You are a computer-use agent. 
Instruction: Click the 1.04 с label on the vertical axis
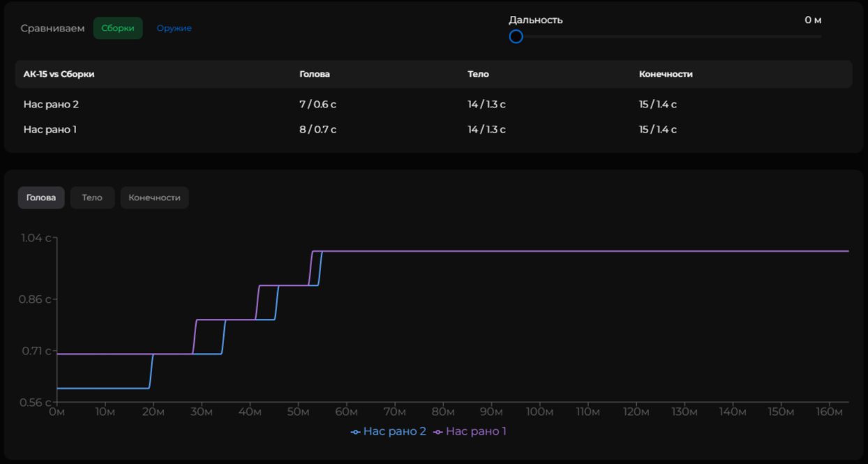click(36, 238)
